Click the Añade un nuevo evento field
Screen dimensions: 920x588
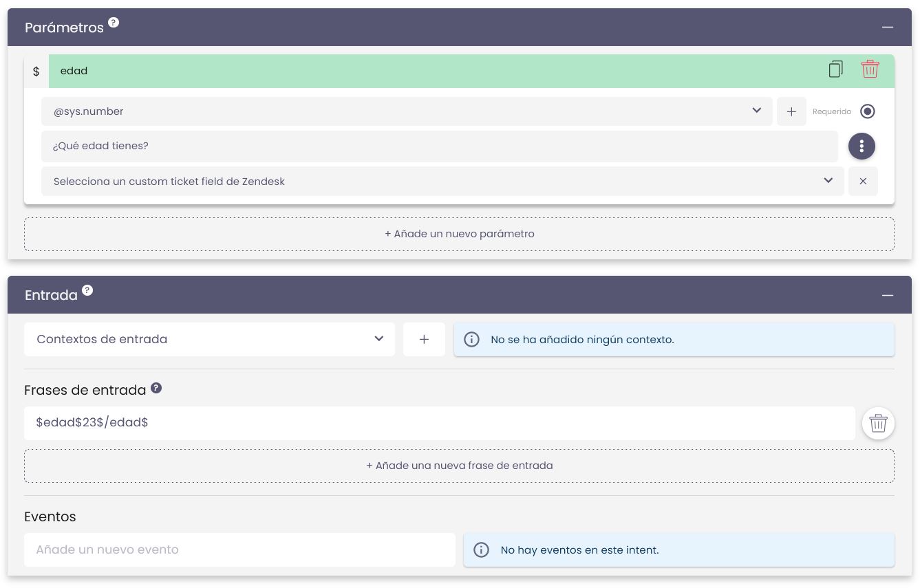click(x=239, y=549)
